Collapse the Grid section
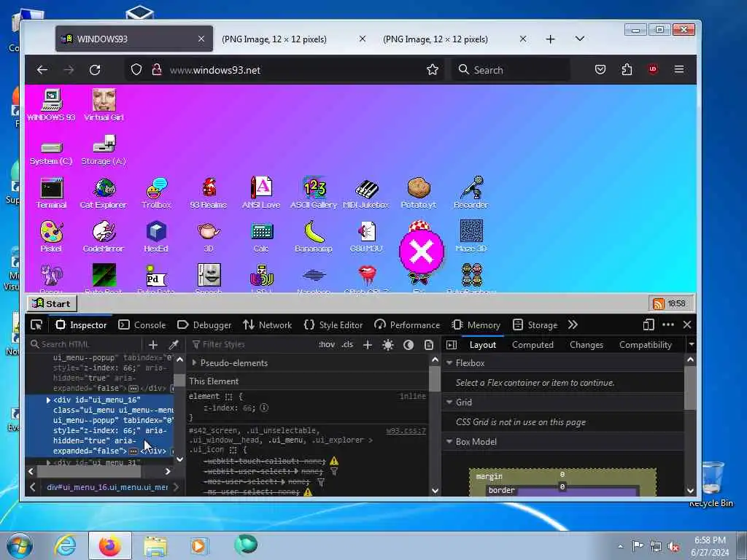Image resolution: width=747 pixels, height=560 pixels. [x=449, y=402]
